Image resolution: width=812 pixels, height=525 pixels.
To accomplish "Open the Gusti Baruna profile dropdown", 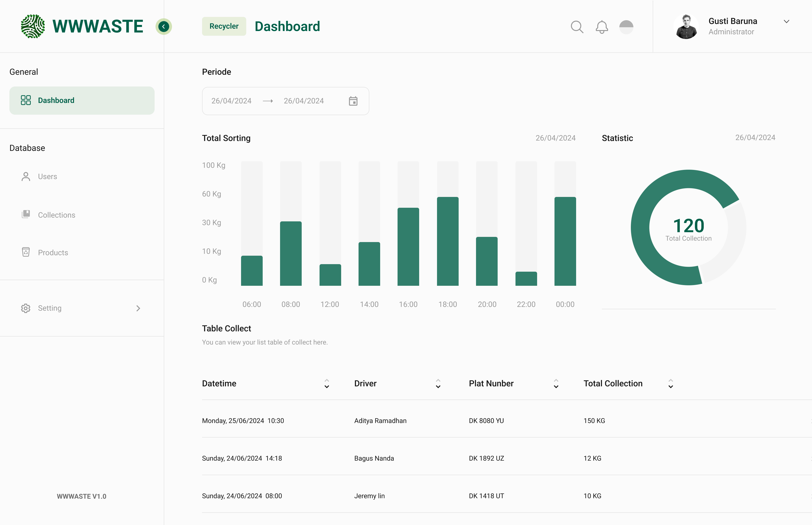I will point(786,21).
